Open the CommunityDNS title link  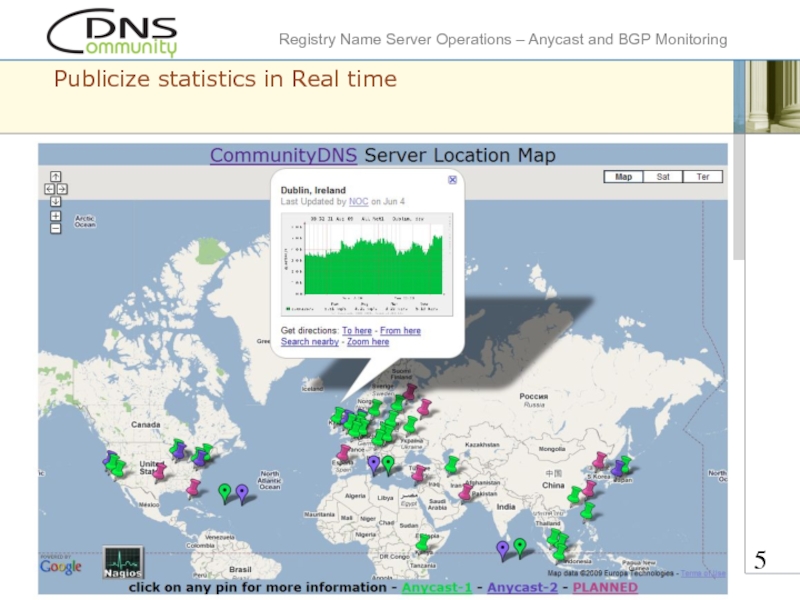click(283, 156)
